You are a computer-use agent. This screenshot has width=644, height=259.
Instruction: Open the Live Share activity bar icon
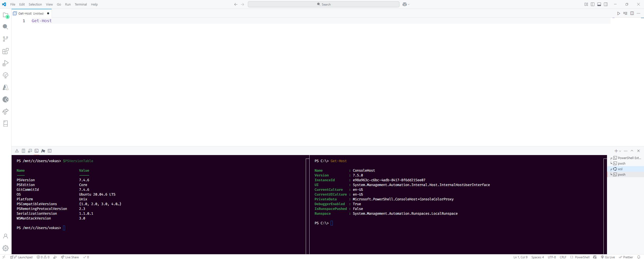(x=6, y=112)
